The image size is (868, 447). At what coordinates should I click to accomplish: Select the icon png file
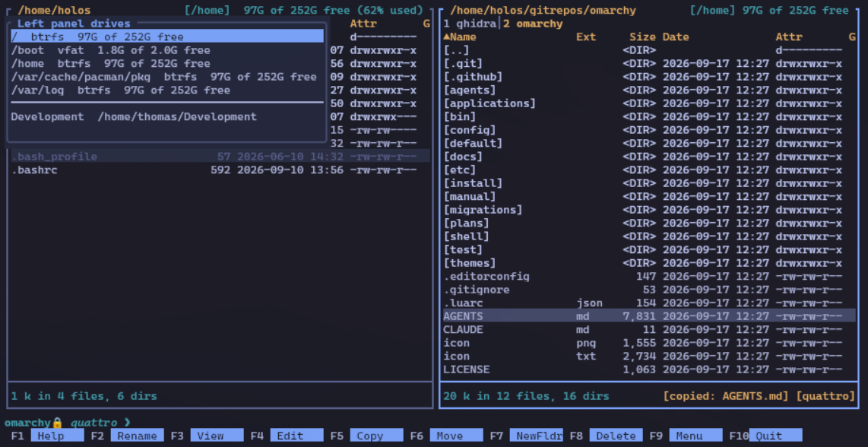point(649,343)
